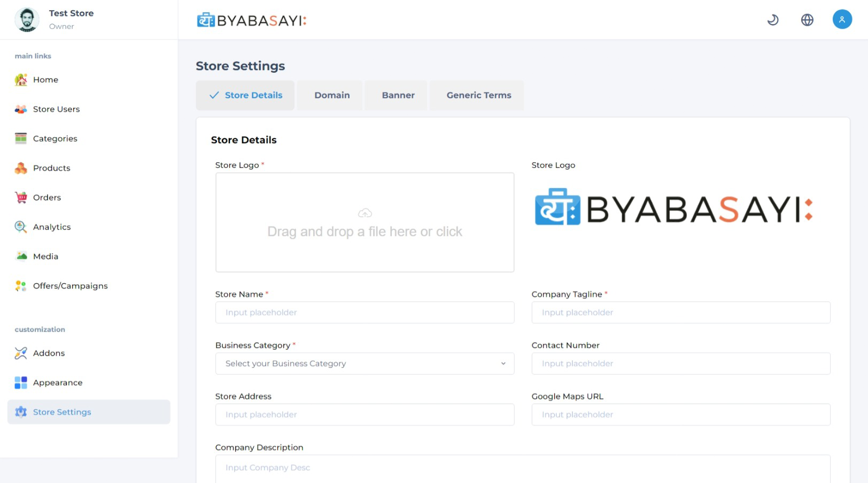Image resolution: width=868 pixels, height=483 pixels.
Task: Click the Google Maps URL field
Action: (x=680, y=415)
